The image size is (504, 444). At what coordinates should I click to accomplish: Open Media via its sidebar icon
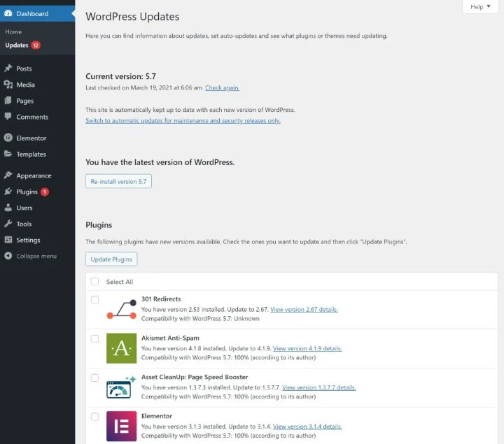point(8,85)
